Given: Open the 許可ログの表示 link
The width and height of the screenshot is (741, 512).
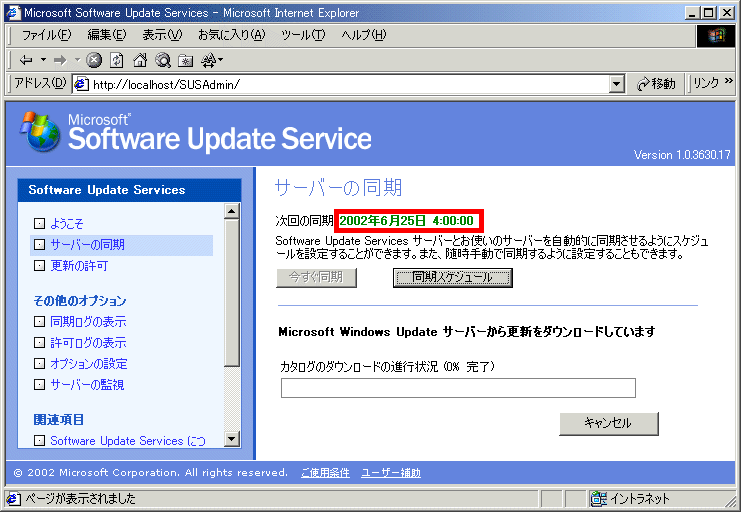Looking at the screenshot, I should tap(88, 342).
